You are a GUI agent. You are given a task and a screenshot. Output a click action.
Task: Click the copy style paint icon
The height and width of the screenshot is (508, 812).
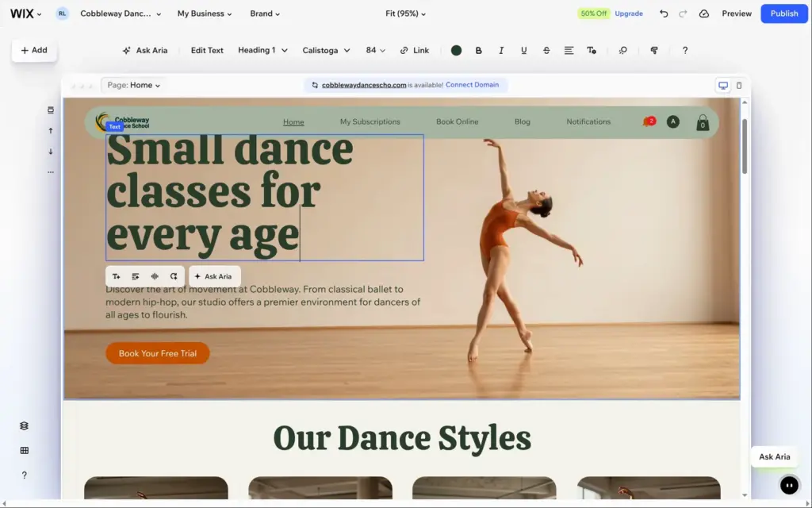(654, 50)
